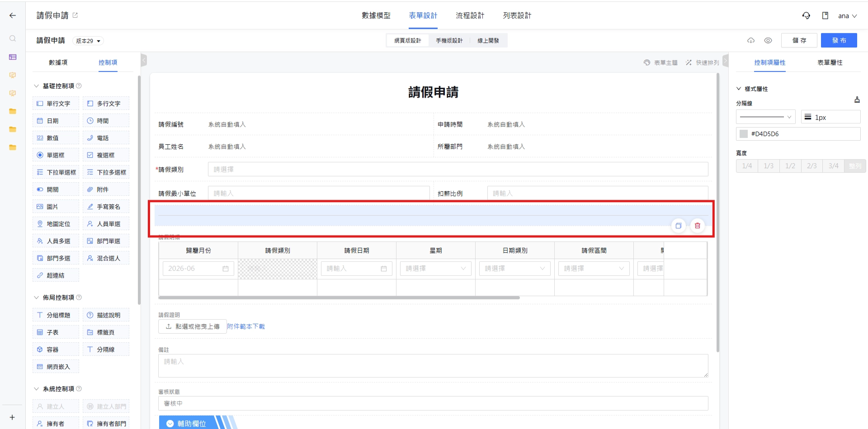Open the 日期類別 column select box
This screenshot has width=868, height=429.
pos(515,269)
